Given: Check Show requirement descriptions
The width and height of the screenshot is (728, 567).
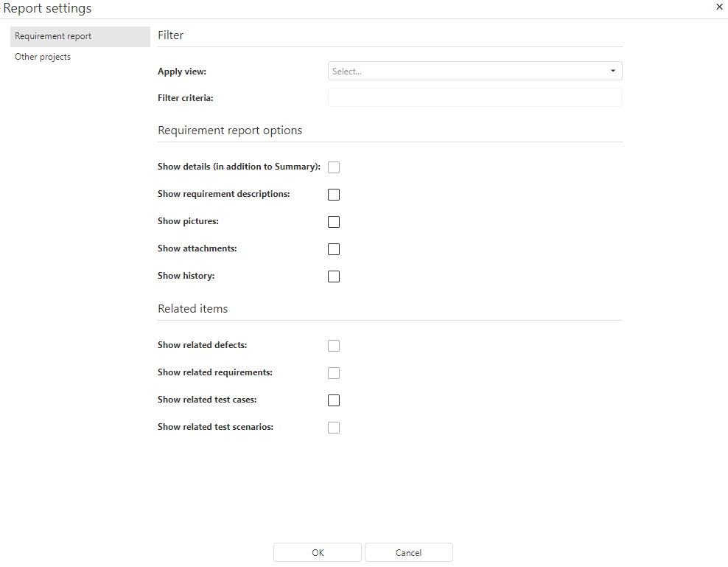Looking at the screenshot, I should pyautogui.click(x=334, y=195).
